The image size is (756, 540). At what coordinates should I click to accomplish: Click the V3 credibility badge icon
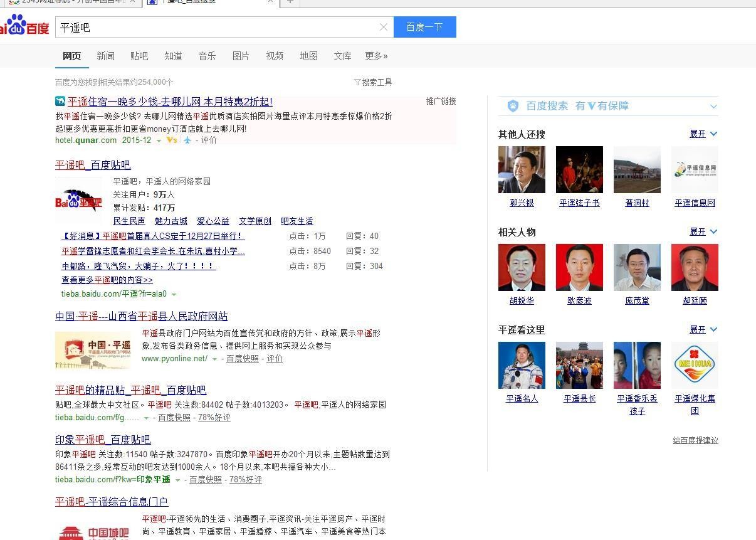point(171,140)
